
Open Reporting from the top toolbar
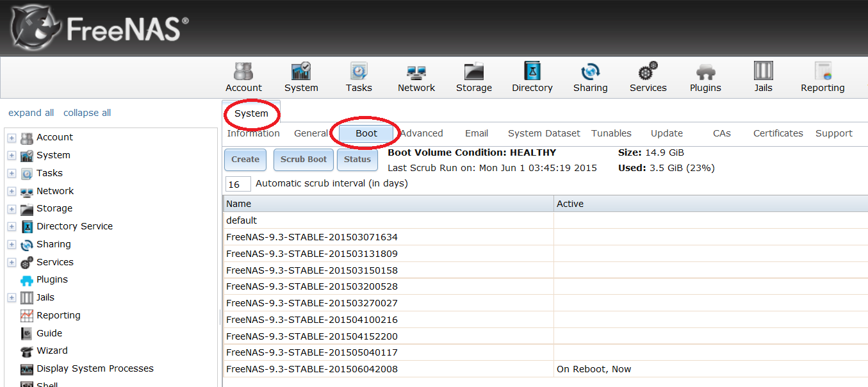pos(823,78)
